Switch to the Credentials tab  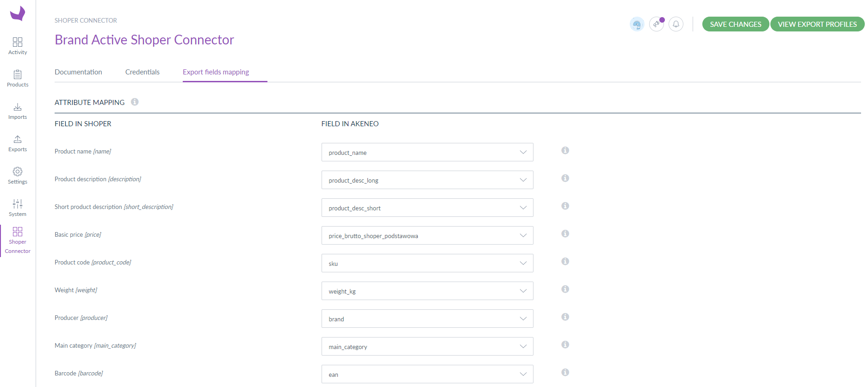(x=142, y=72)
